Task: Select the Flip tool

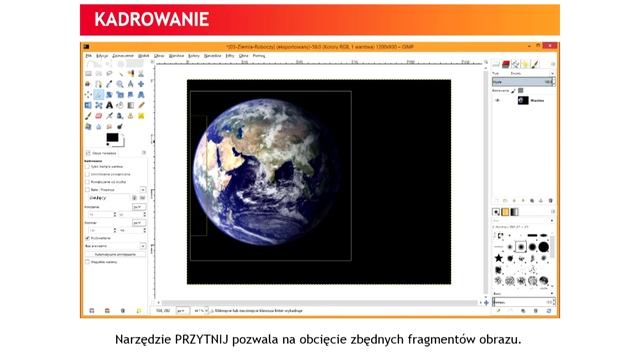Action: 88,105
